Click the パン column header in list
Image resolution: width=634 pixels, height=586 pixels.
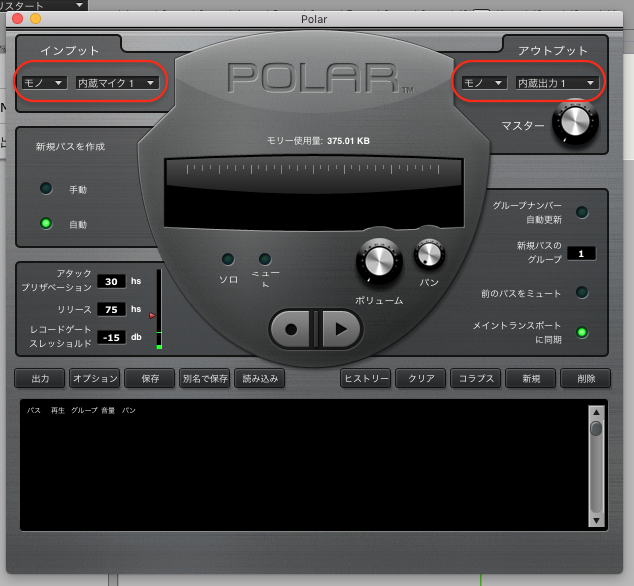pos(129,410)
